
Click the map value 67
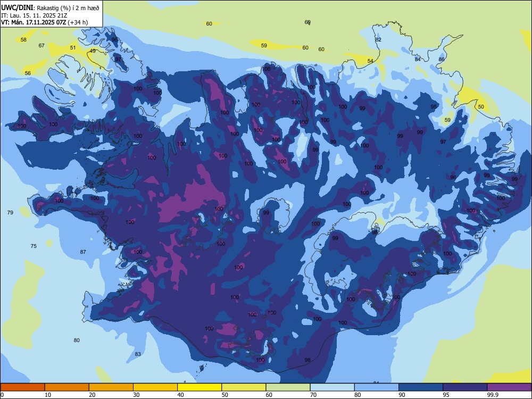coord(41,45)
